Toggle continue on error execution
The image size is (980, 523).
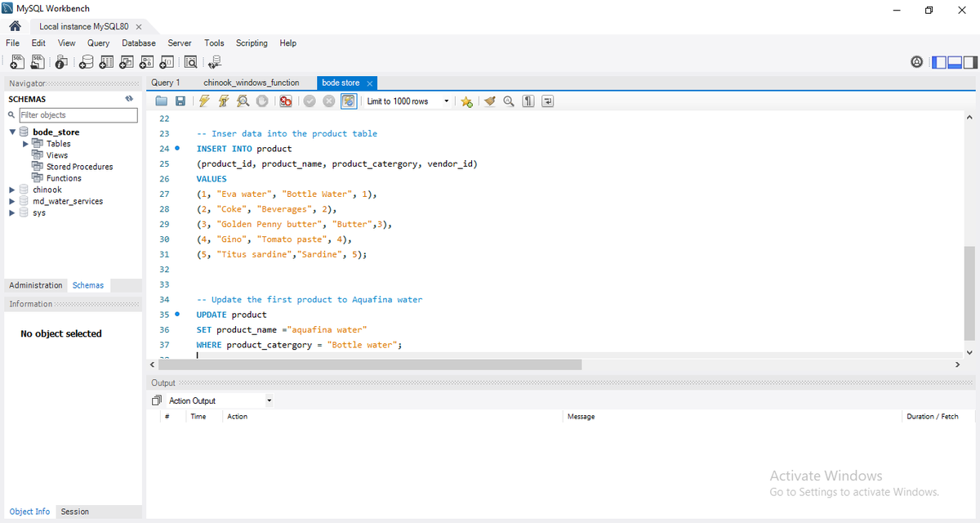pos(286,101)
